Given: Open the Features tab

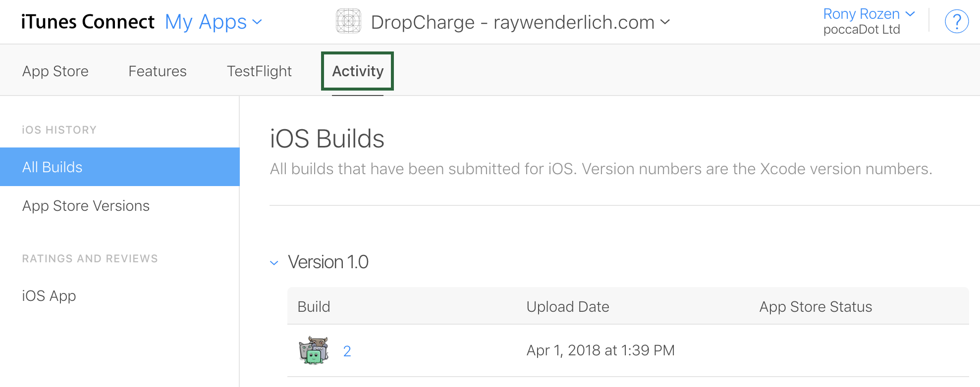Looking at the screenshot, I should [x=157, y=71].
